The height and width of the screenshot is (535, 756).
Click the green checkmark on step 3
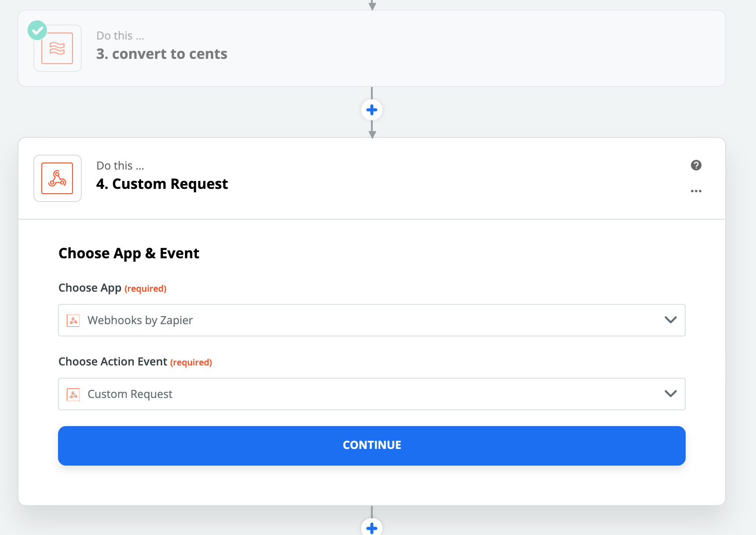point(37,30)
